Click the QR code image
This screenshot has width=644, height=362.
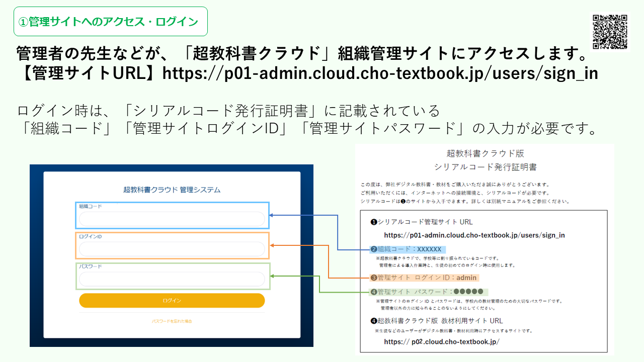(610, 32)
